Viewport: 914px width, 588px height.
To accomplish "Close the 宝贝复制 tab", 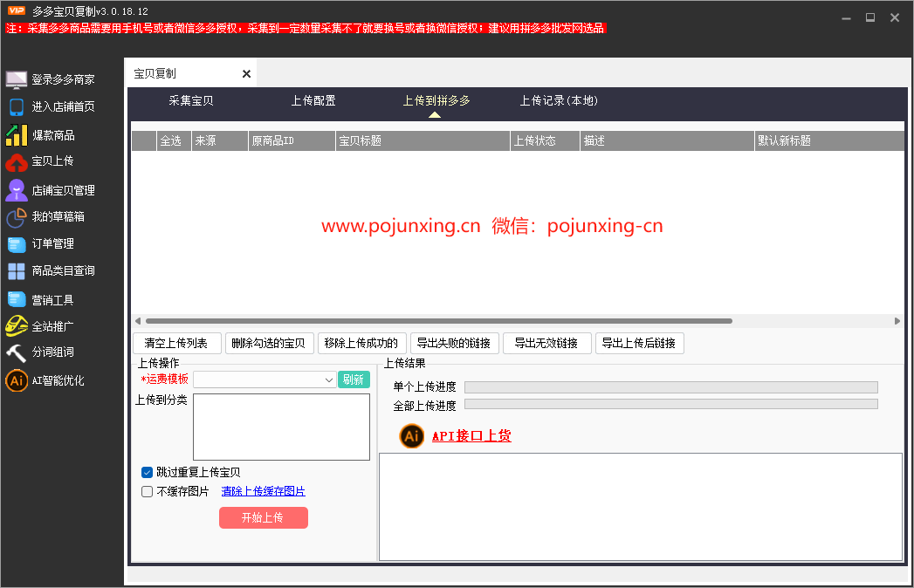I will pos(246,73).
